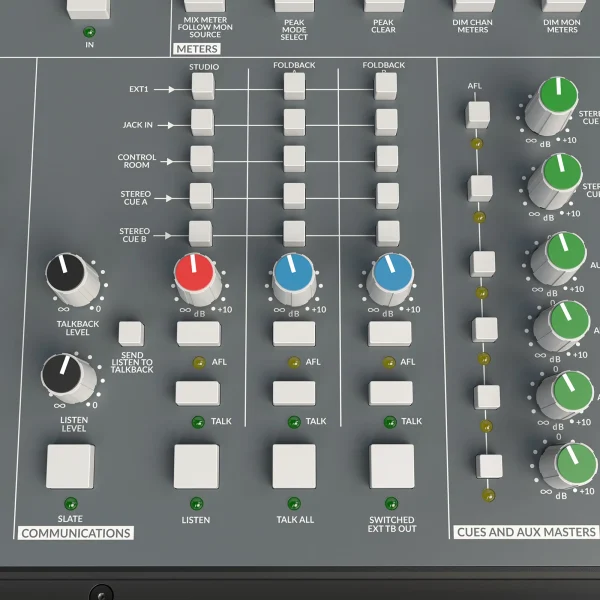Route Stereo Cue B to Foldback B
This screenshot has width=600, height=600.
click(388, 233)
